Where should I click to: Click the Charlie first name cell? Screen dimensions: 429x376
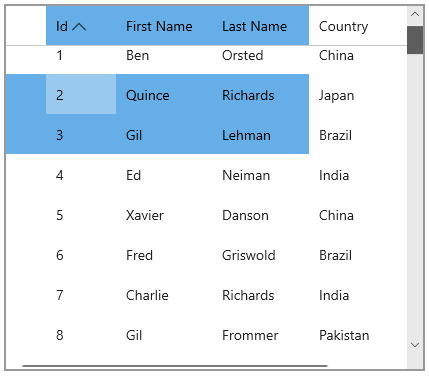164,294
